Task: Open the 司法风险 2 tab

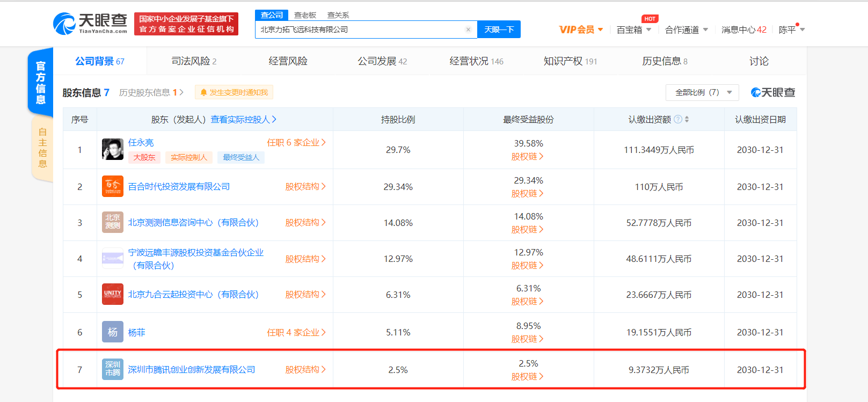Action: tap(194, 61)
